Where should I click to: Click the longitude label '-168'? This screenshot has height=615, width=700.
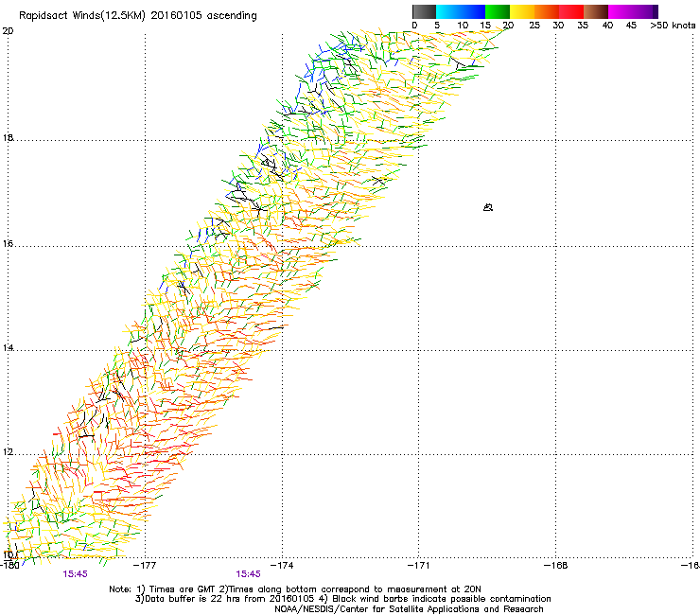click(556, 566)
